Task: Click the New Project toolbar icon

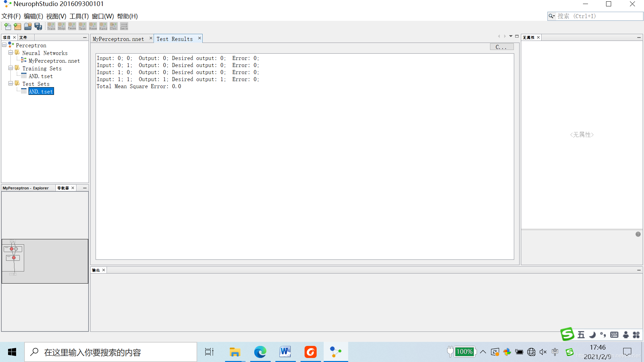Action: click(17, 26)
